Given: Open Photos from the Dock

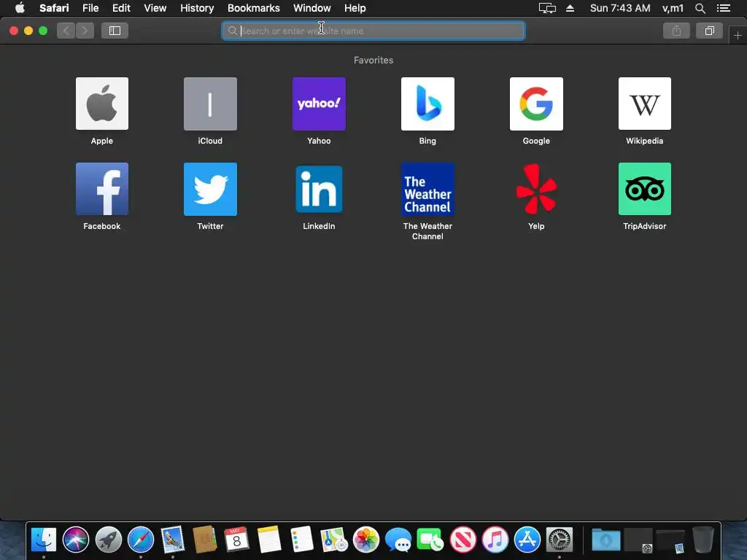Looking at the screenshot, I should 366,540.
